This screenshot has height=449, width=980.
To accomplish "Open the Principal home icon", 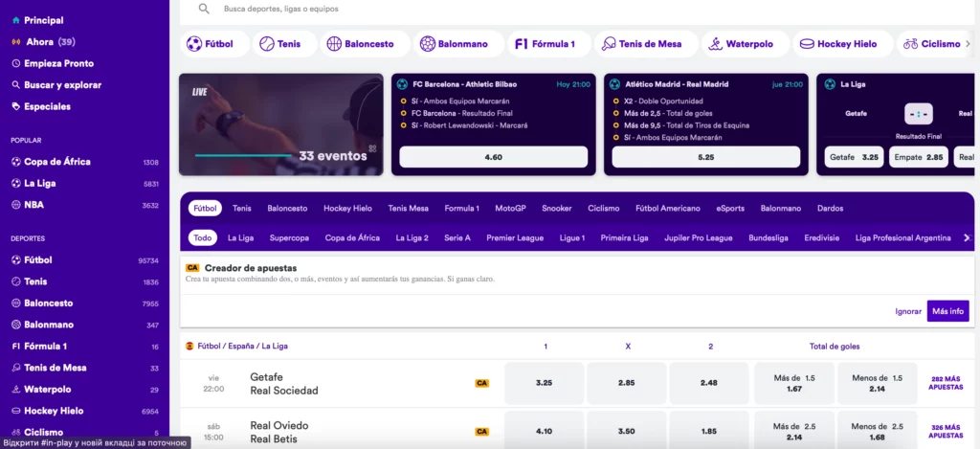I will tap(16, 21).
